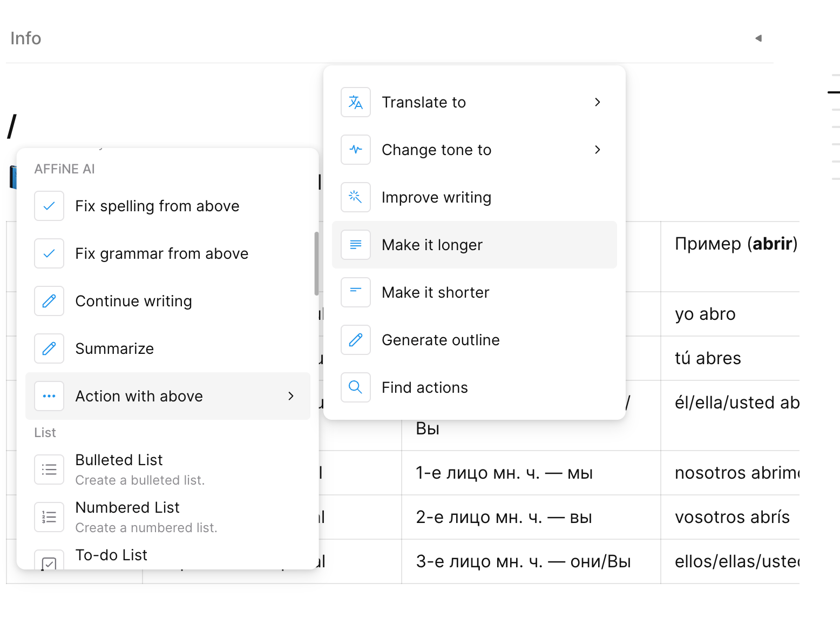Image resolution: width=840 pixels, height=617 pixels.
Task: Expand the Translate to submenu arrow
Action: click(597, 102)
